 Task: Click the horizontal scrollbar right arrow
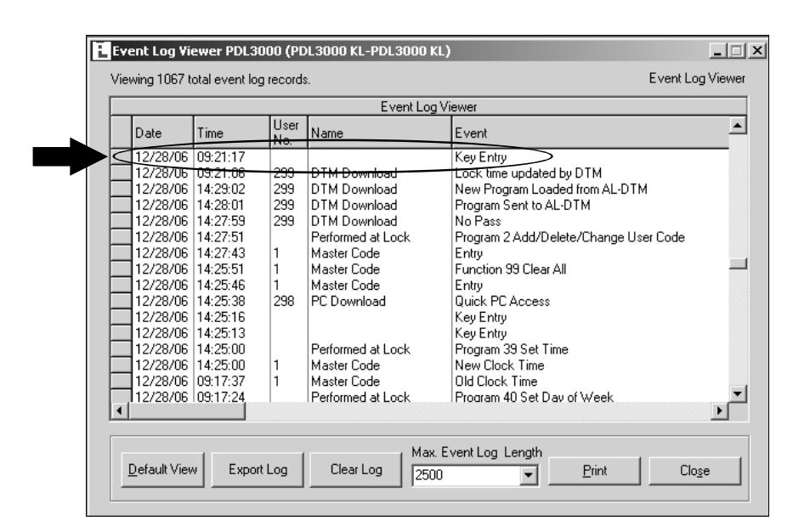719,410
